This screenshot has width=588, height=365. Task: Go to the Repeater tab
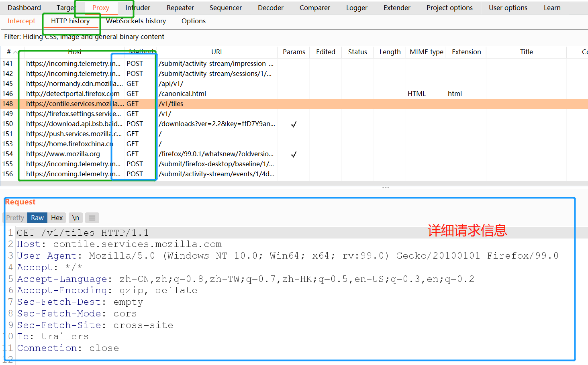pyautogui.click(x=180, y=8)
